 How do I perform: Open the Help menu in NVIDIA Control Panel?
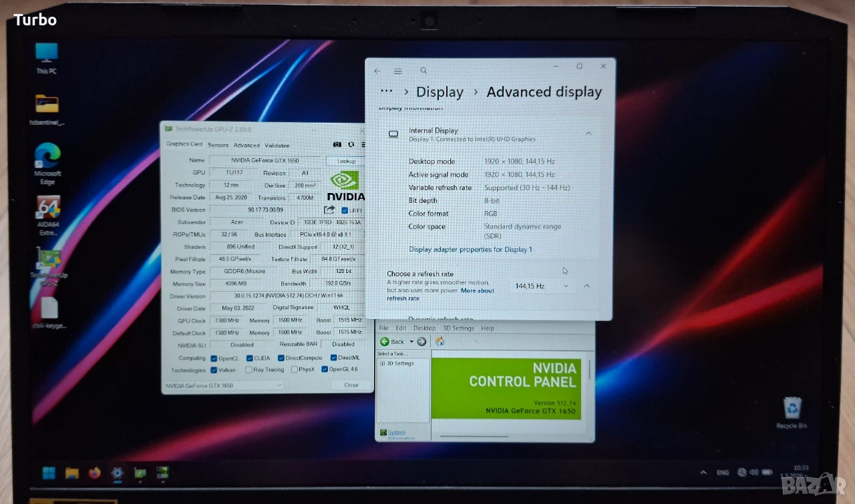[x=488, y=328]
